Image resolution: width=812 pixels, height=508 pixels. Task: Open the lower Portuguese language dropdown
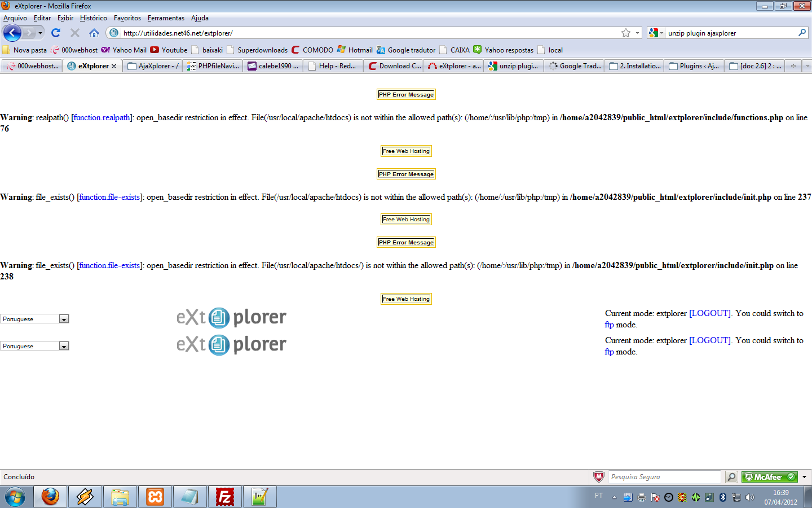(34, 346)
